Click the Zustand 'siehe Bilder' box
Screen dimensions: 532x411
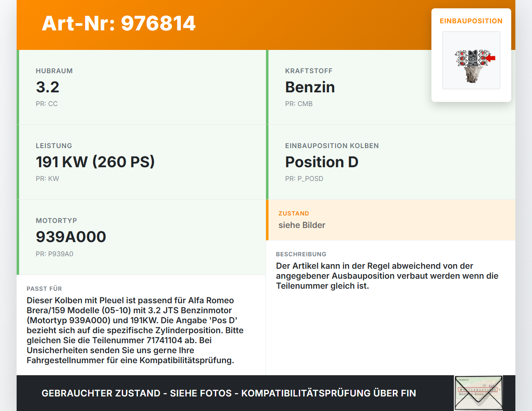click(390, 220)
